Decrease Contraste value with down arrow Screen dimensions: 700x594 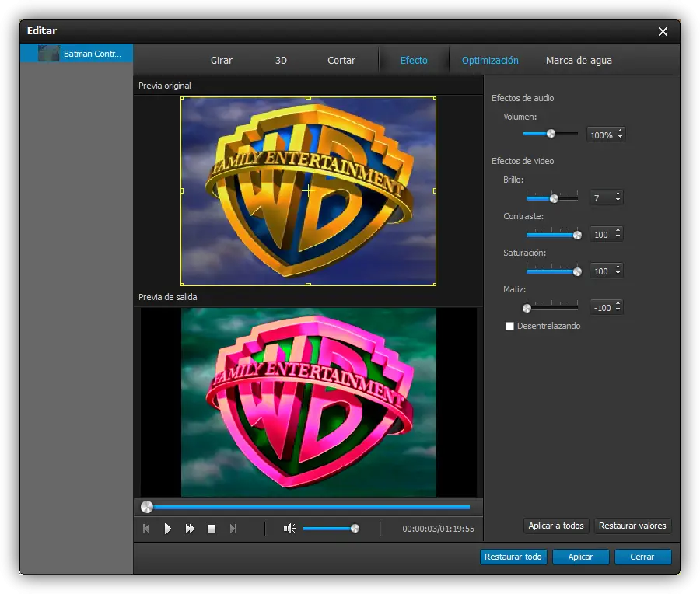[618, 236]
